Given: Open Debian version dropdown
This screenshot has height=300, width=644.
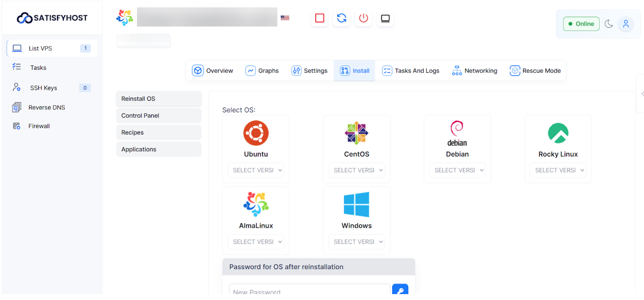Looking at the screenshot, I should click(x=457, y=170).
